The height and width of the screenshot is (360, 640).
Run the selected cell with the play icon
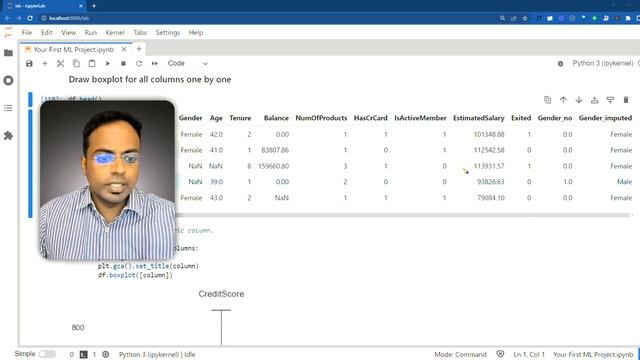(108, 64)
